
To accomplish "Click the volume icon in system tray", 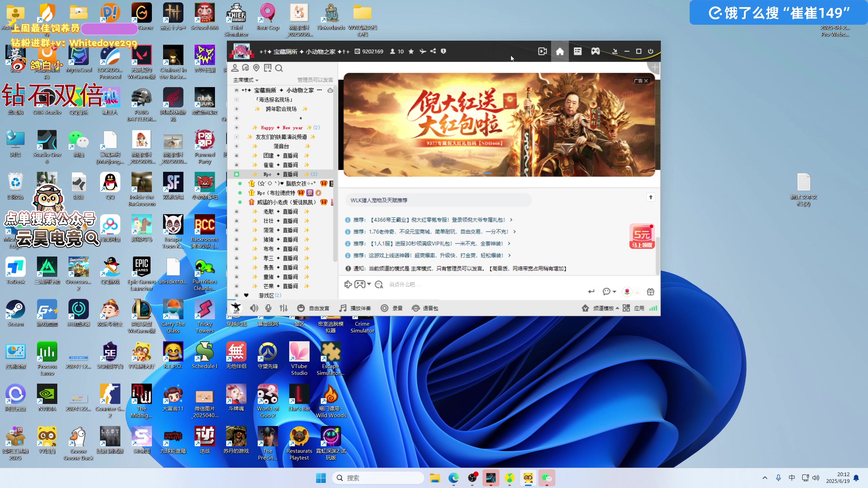I will (816, 478).
